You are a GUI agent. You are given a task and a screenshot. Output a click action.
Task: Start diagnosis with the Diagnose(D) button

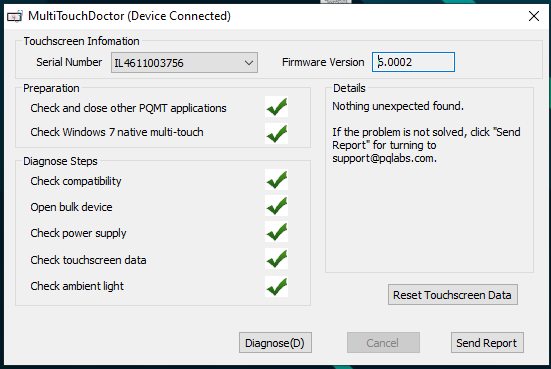click(275, 343)
